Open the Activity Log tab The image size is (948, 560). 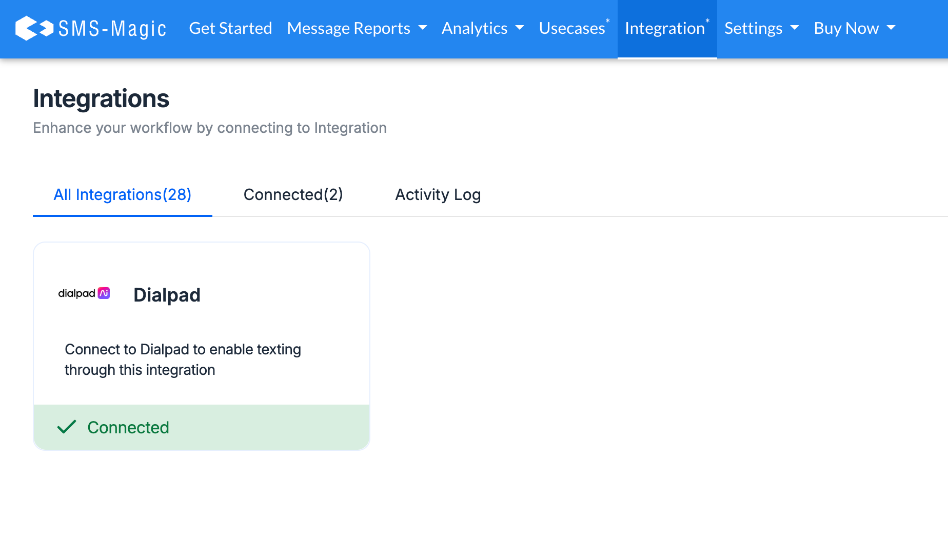(438, 195)
